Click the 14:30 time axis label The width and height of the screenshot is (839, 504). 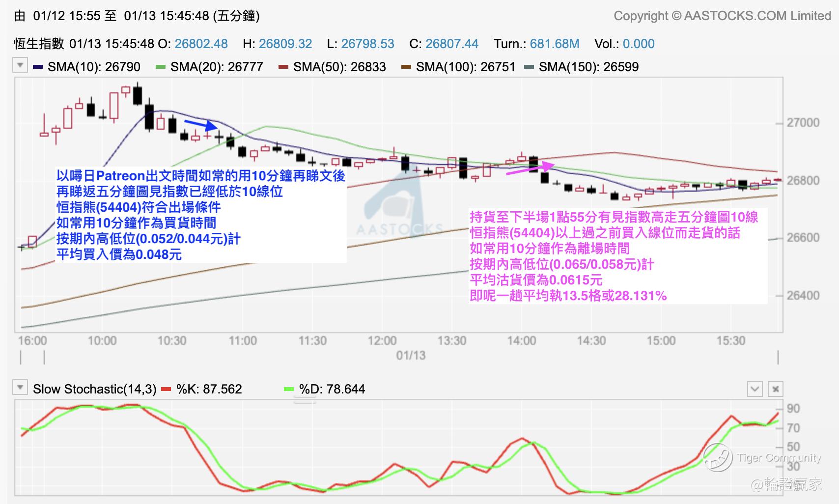591,340
